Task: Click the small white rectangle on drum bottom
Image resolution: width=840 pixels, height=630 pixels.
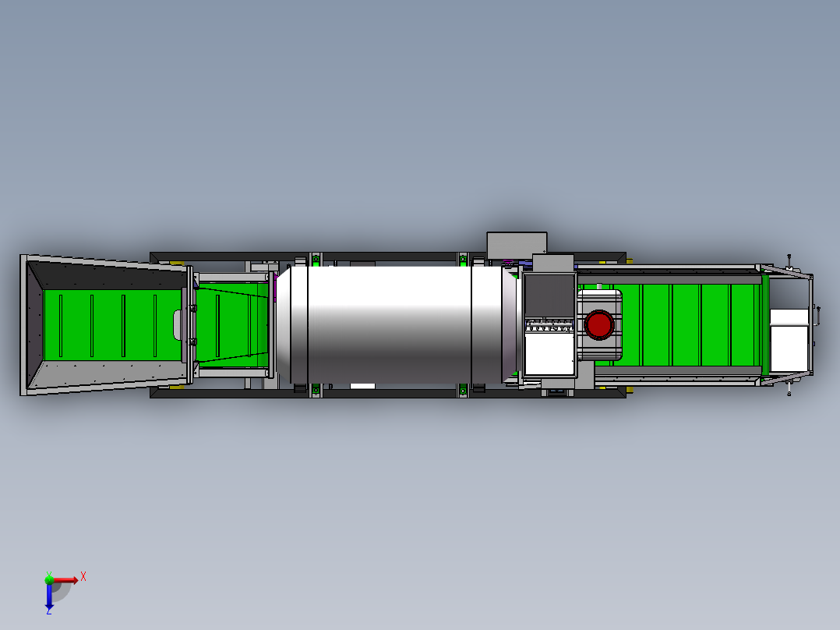Action: tap(362, 385)
